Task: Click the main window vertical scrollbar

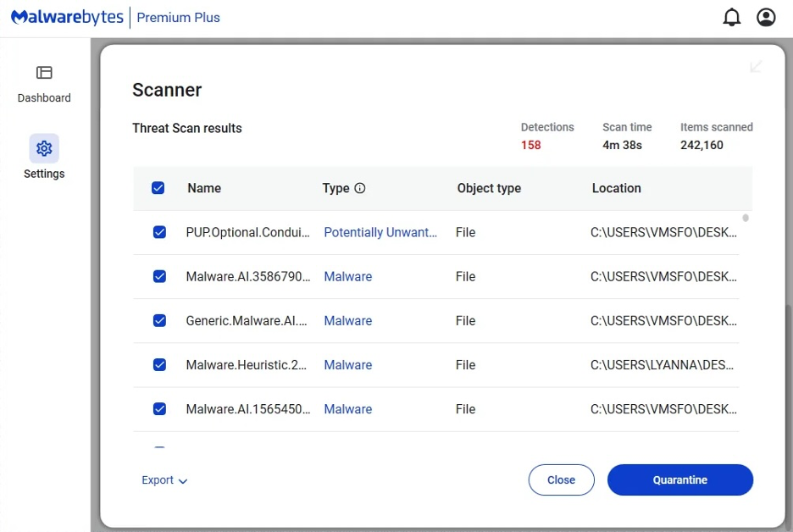Action: click(x=789, y=417)
